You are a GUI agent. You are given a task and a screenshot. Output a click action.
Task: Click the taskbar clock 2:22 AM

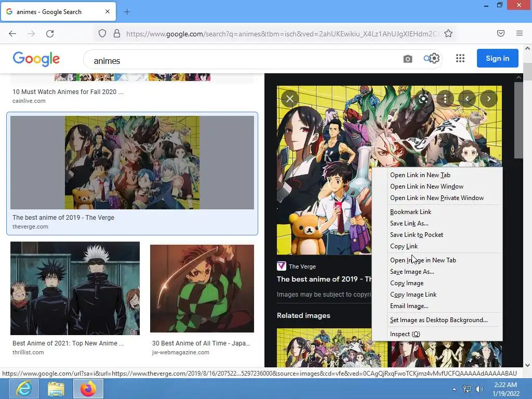506,385
